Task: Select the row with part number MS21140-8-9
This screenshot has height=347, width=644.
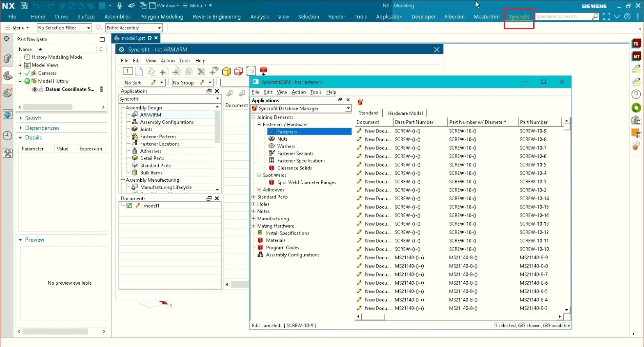Action: [459, 258]
